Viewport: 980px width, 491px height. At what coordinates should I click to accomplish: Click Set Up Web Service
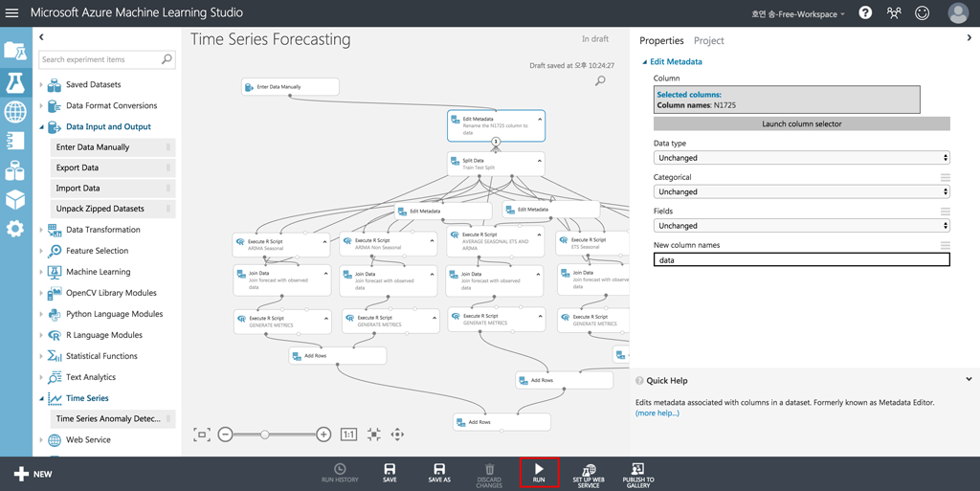[589, 476]
